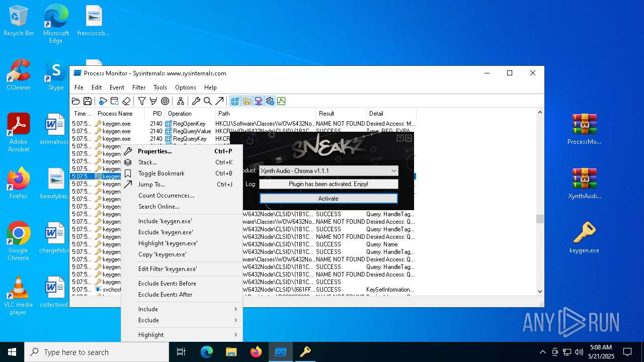Choose Highlight 'keygen.exe'
The height and width of the screenshot is (362, 644).
[x=182, y=243]
